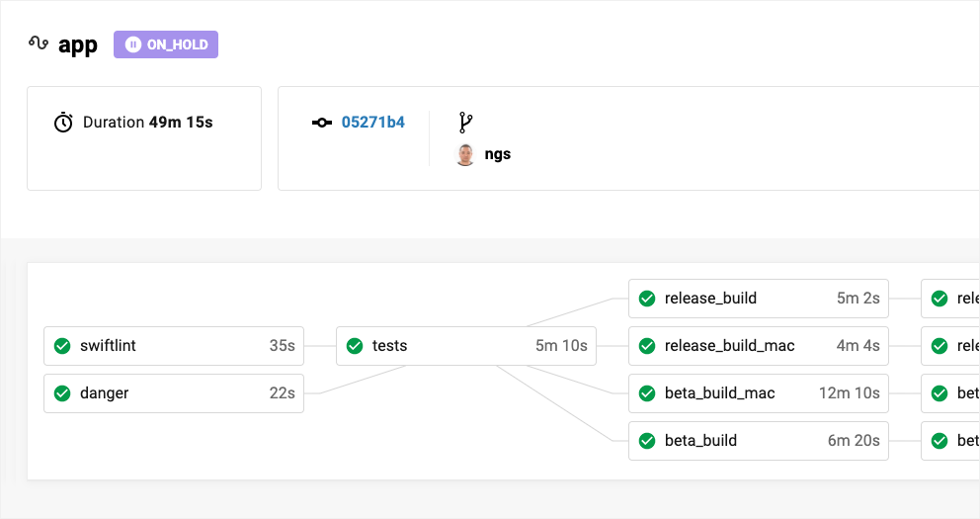Click the workflow icon beside app title
Screen dimensions: 980x519
pyautogui.click(x=38, y=43)
